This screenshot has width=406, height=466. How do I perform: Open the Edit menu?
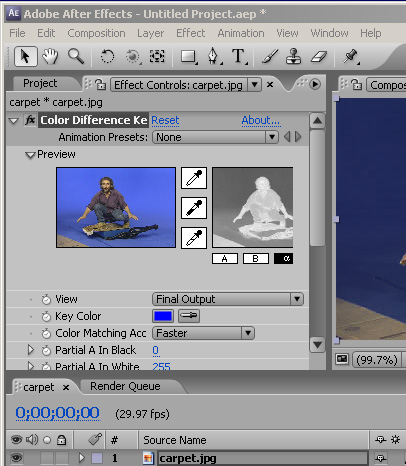(x=46, y=33)
